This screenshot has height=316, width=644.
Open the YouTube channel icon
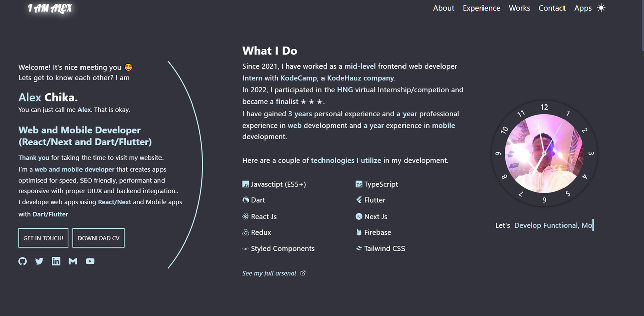[x=90, y=261]
